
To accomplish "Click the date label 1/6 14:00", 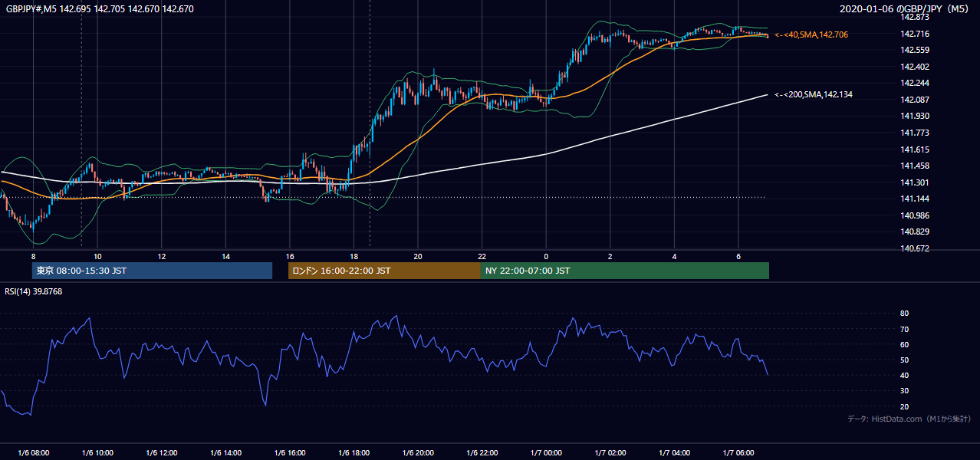I will (225, 452).
